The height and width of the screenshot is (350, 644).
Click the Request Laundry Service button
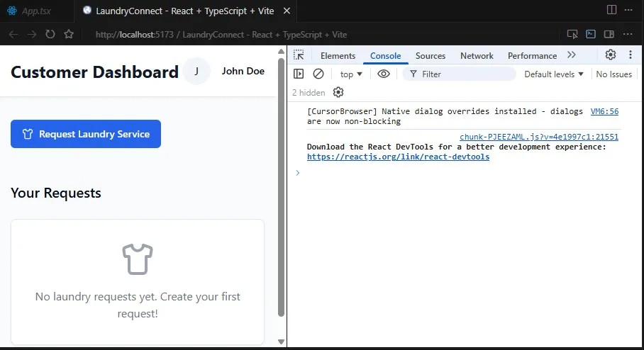click(86, 134)
